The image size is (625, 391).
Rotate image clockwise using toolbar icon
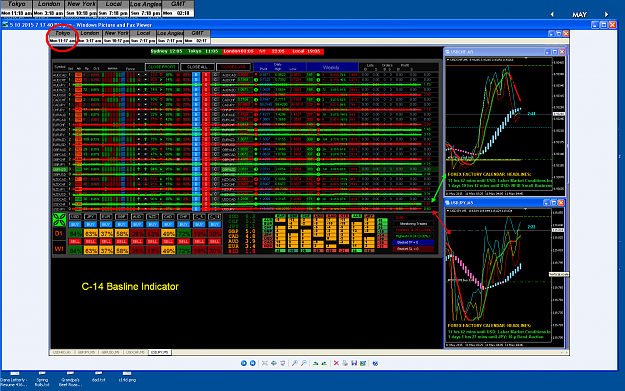pyautogui.click(x=315, y=363)
